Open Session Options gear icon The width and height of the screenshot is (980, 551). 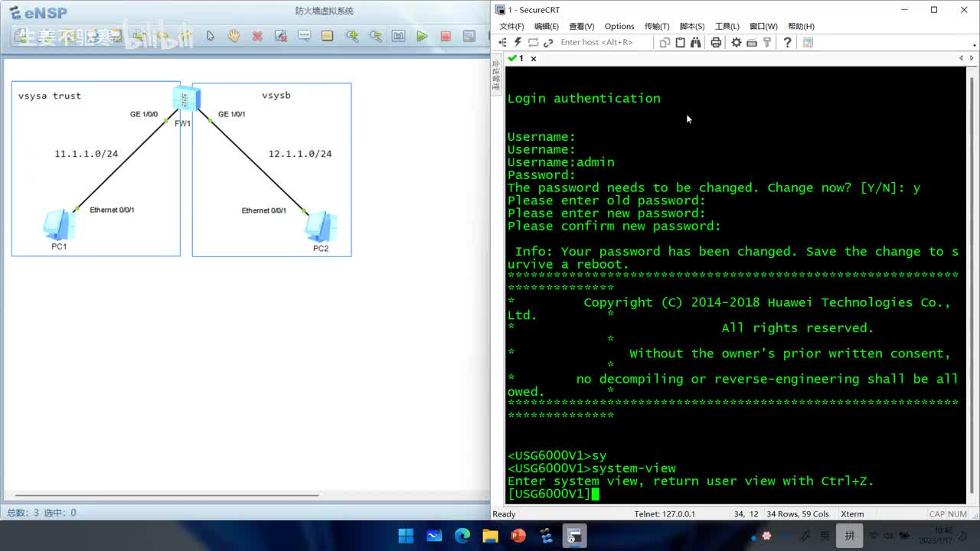[737, 42]
